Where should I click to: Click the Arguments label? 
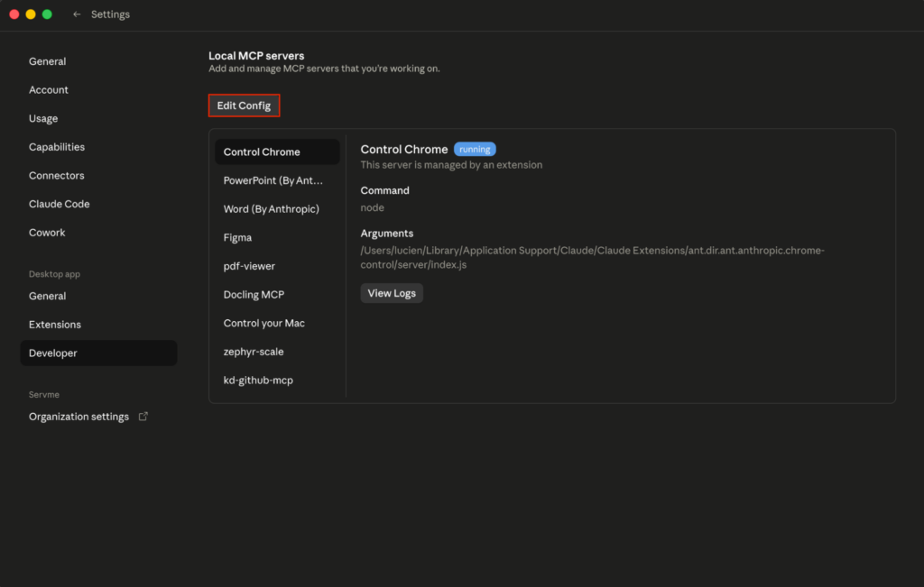click(x=387, y=234)
